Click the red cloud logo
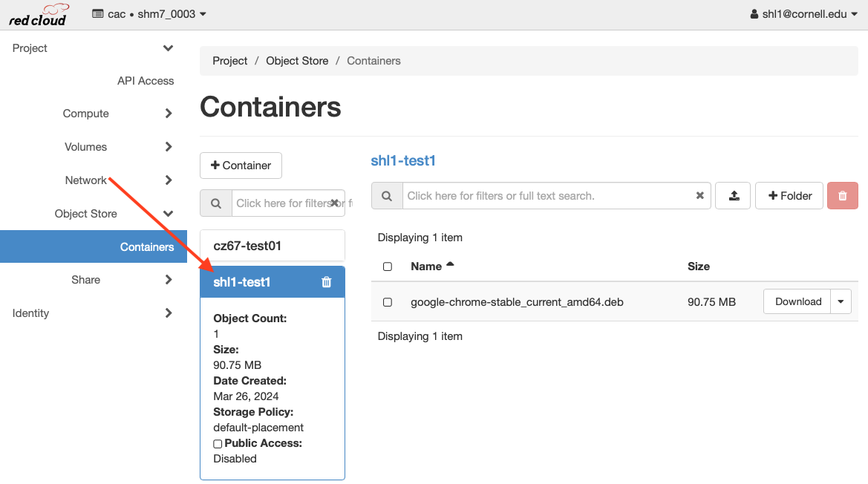This screenshot has height=484, width=868. pos(39,15)
